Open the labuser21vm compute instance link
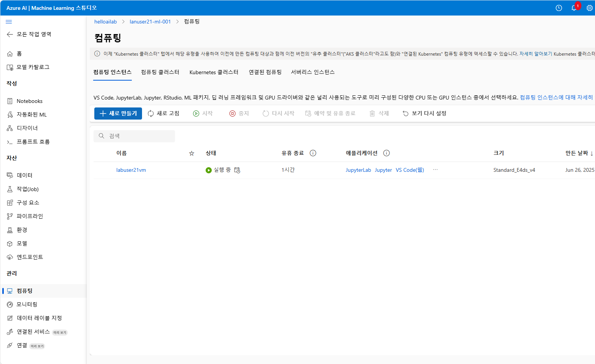This screenshot has width=595, height=364. [131, 170]
